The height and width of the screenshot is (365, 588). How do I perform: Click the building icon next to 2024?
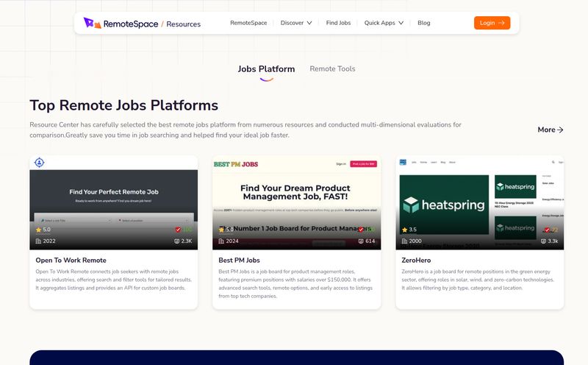(221, 241)
